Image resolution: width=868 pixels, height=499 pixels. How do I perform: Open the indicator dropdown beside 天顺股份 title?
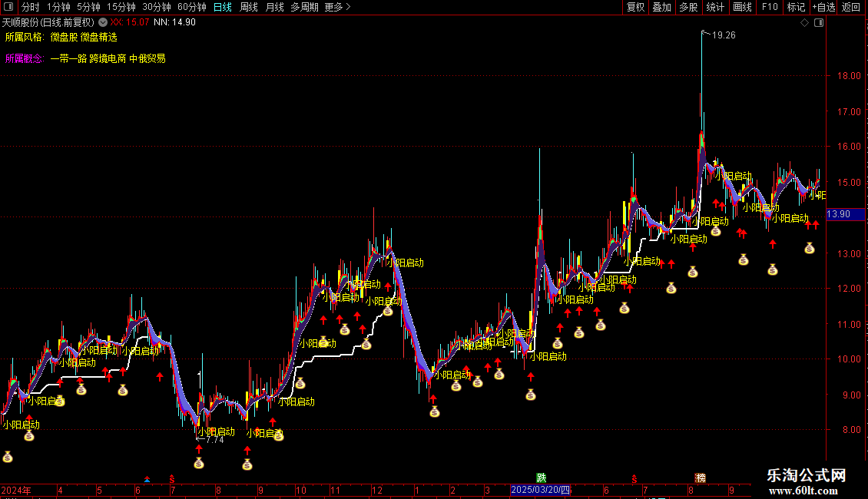103,23
